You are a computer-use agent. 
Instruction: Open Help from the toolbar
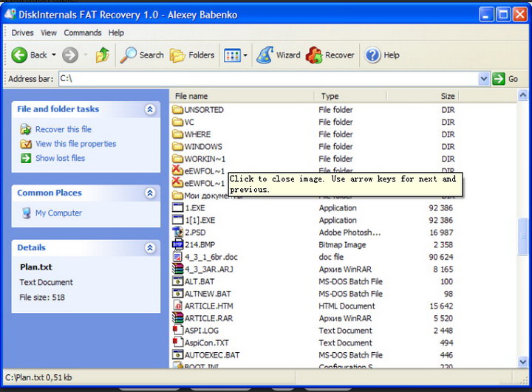[x=373, y=55]
